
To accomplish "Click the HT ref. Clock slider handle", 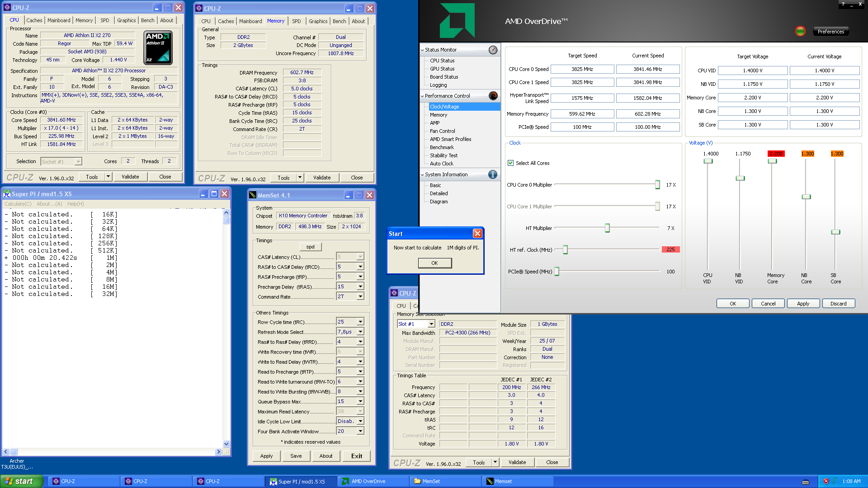I will [x=565, y=249].
